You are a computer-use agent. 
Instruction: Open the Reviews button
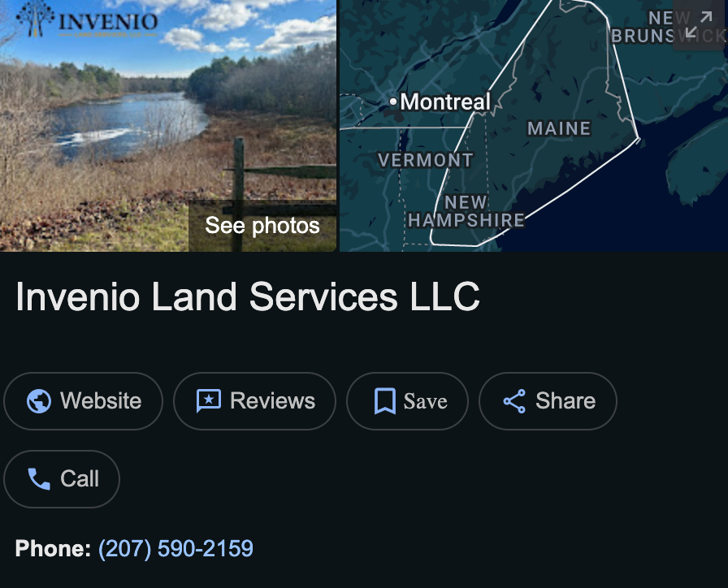[x=254, y=401]
